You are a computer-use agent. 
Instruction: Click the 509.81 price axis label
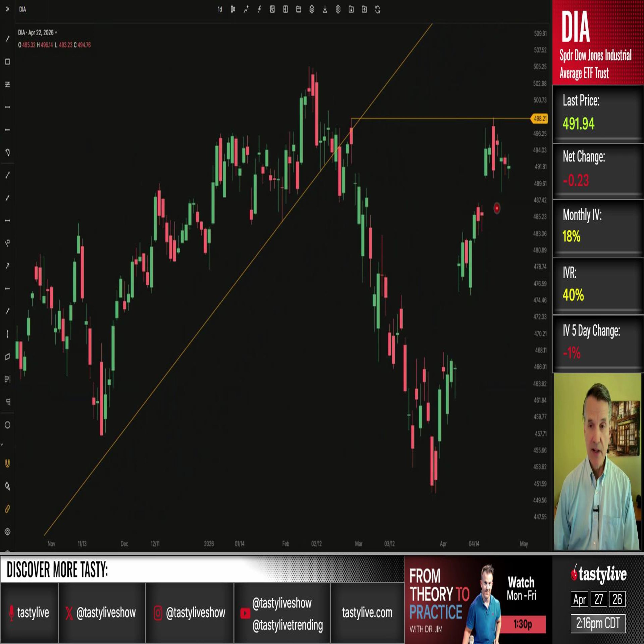[540, 34]
